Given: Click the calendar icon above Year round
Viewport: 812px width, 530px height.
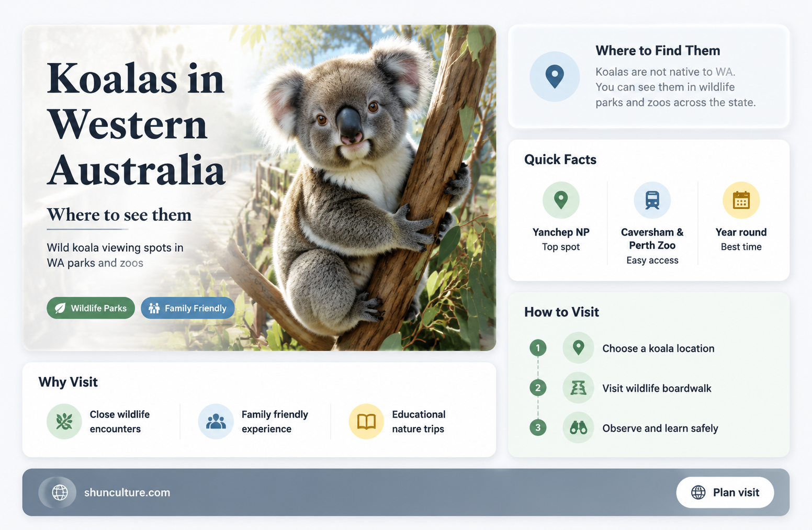Looking at the screenshot, I should click(x=741, y=200).
